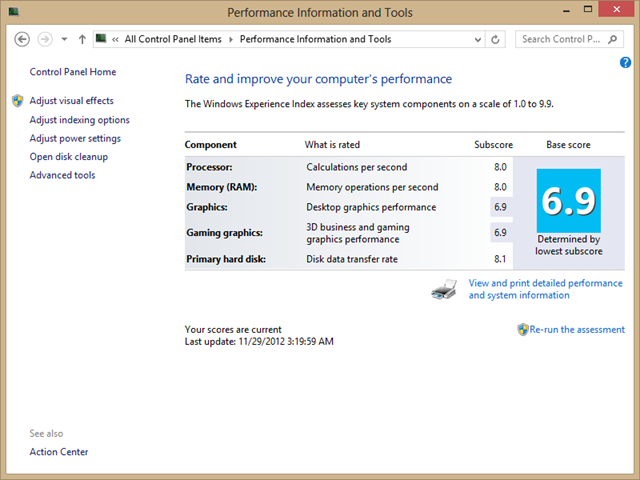
Task: Click the Forward navigation arrow
Action: point(45,39)
